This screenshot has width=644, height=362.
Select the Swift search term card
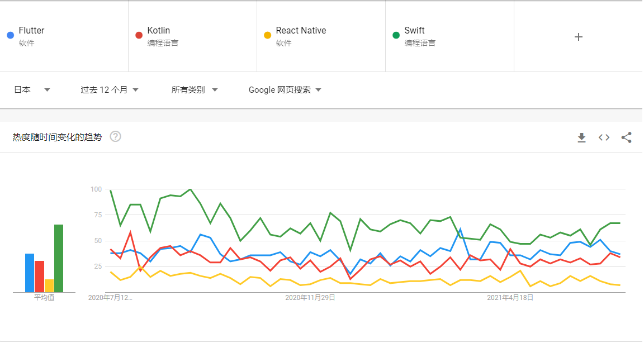tap(449, 36)
